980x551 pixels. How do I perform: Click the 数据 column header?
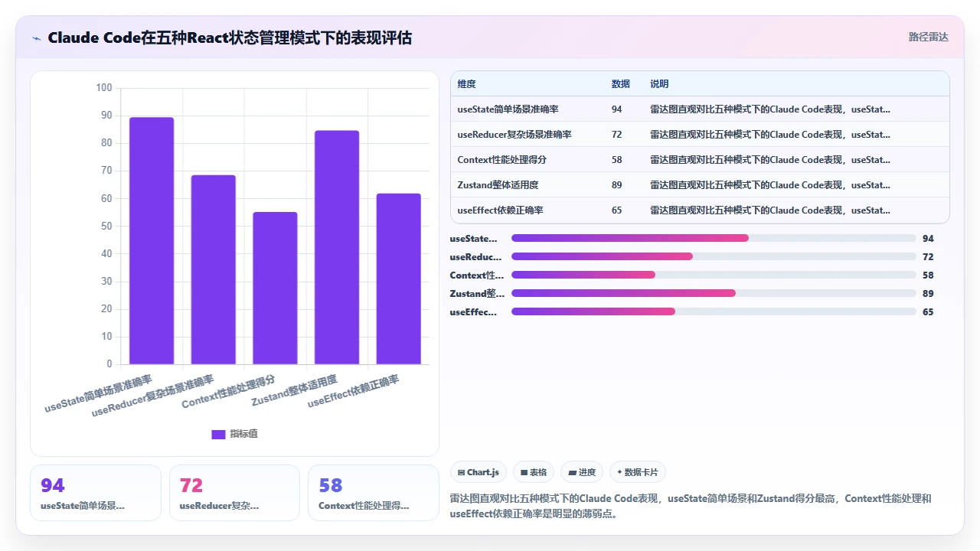tap(620, 84)
